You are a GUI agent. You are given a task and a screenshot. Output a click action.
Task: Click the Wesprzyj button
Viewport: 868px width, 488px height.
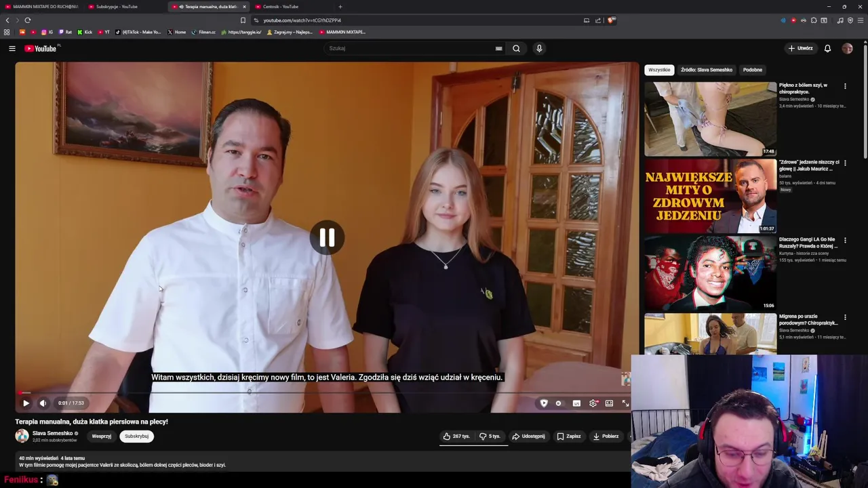click(102, 436)
